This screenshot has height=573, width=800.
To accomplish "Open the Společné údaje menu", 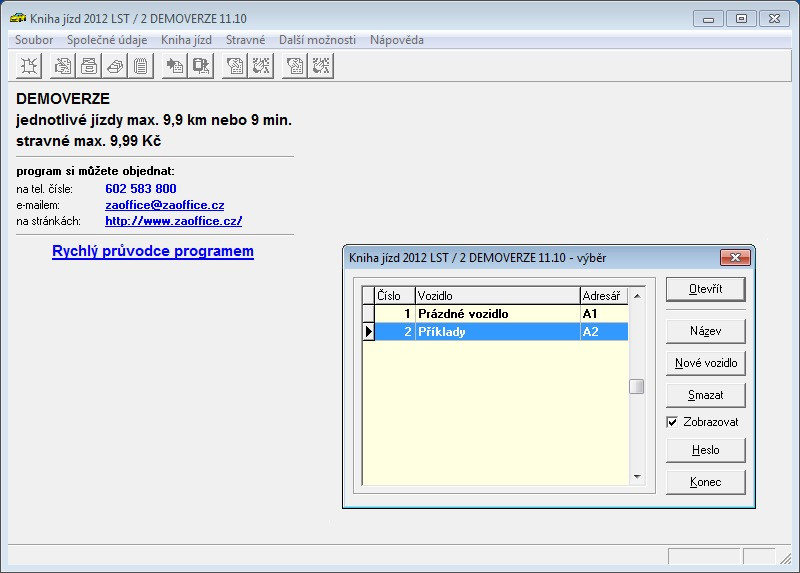I will coord(107,40).
